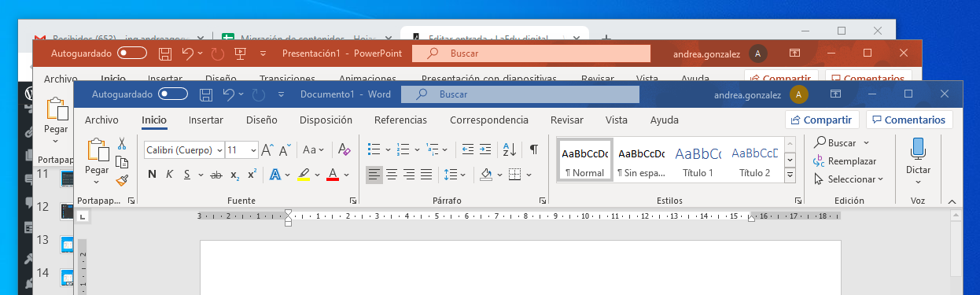The image size is (980, 295).
Task: Click the Dictar microphone icon
Action: point(918,149)
